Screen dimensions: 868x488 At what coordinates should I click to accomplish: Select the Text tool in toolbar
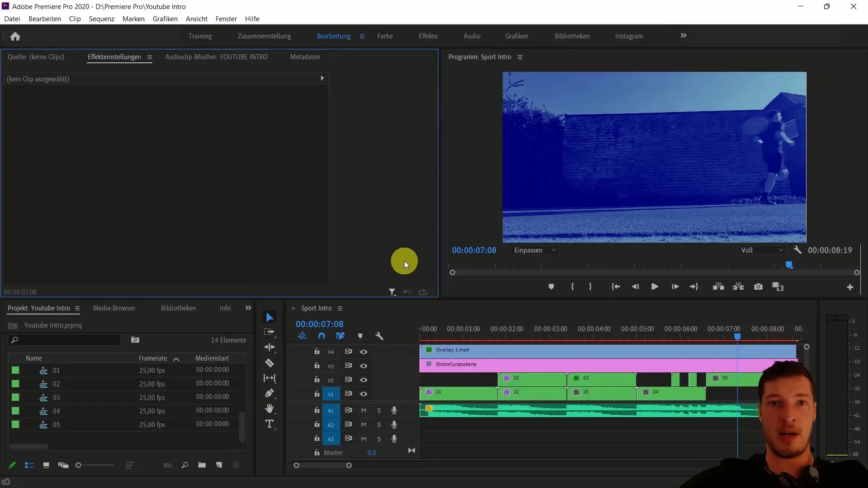click(269, 424)
